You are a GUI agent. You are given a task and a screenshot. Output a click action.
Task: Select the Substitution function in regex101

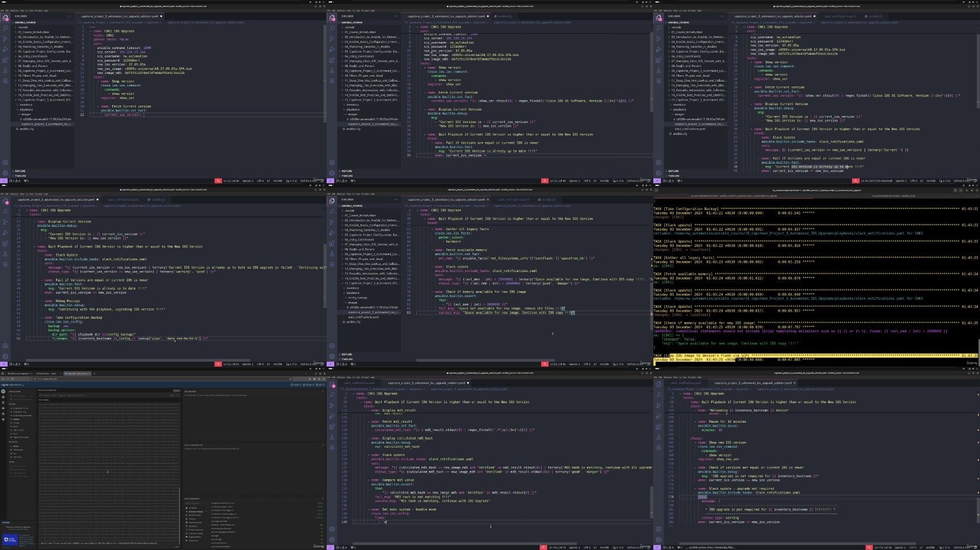18,450
